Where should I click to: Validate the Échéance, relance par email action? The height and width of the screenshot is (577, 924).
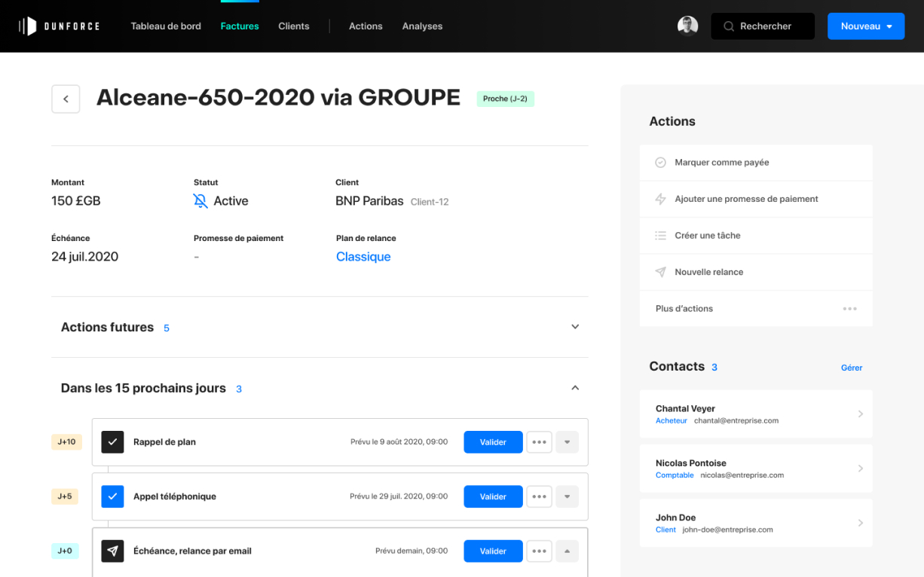(x=493, y=551)
